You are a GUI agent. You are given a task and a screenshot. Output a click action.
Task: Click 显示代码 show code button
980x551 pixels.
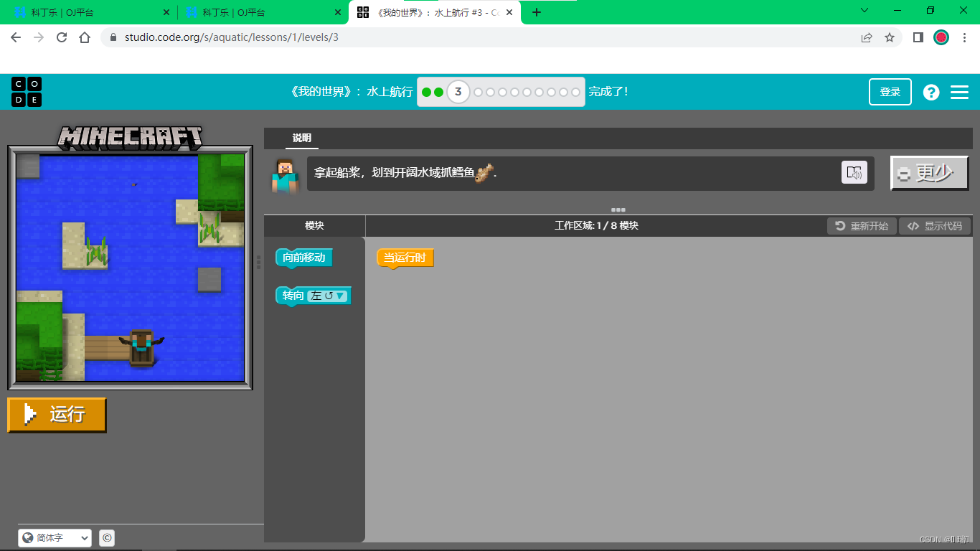935,226
